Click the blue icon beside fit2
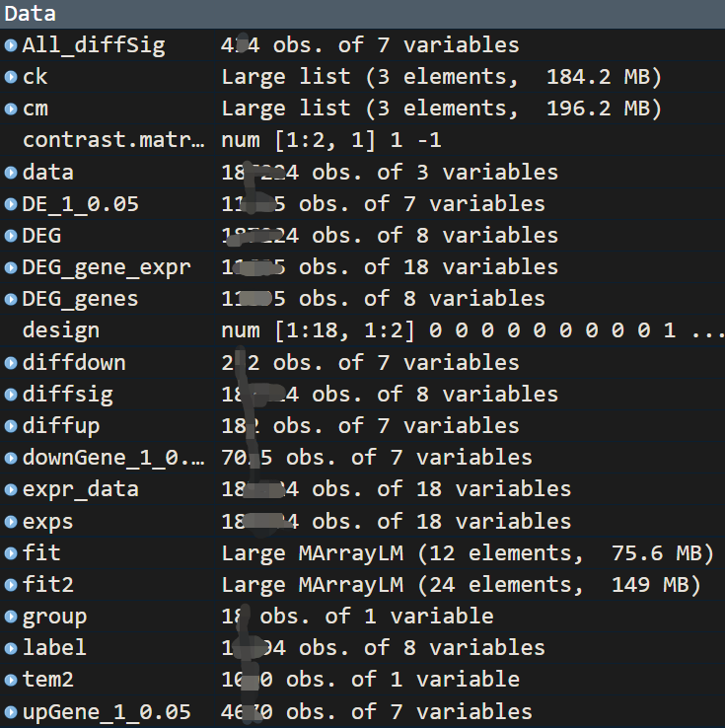The image size is (725, 728). (11, 585)
